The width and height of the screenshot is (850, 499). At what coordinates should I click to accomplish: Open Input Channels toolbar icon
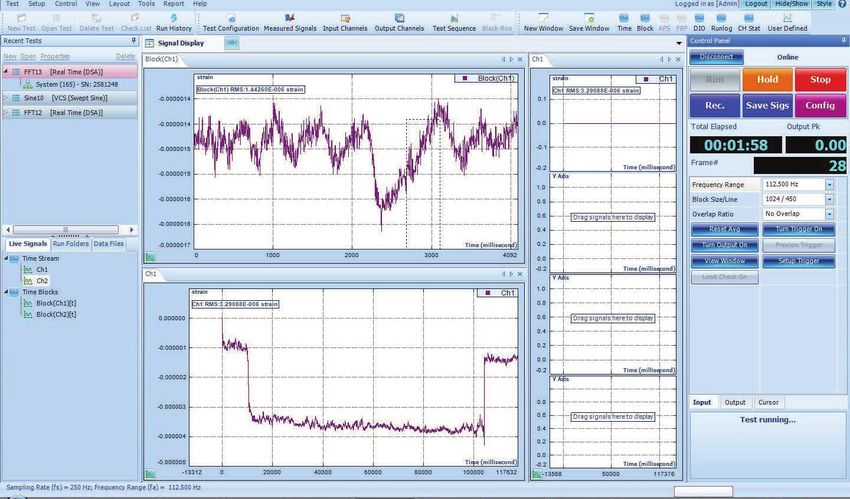pyautogui.click(x=345, y=23)
